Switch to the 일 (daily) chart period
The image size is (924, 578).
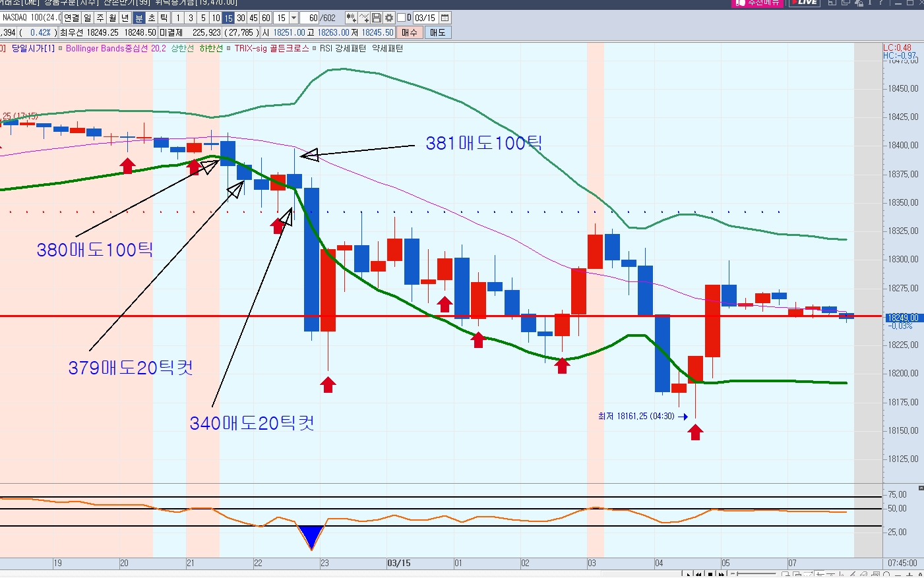pos(88,18)
